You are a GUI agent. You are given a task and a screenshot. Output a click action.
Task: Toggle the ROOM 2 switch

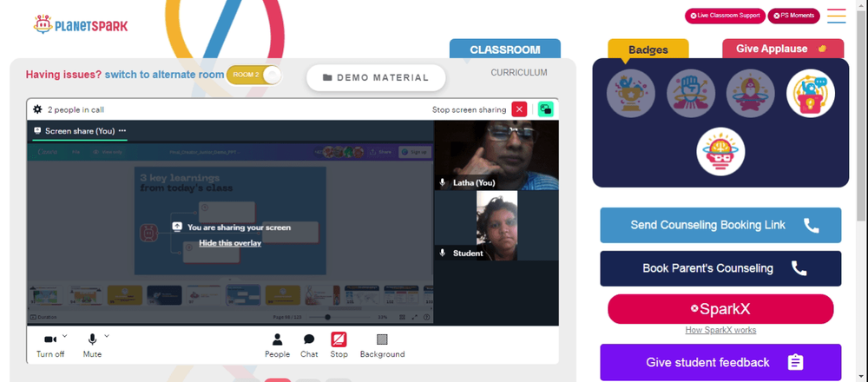(x=254, y=75)
